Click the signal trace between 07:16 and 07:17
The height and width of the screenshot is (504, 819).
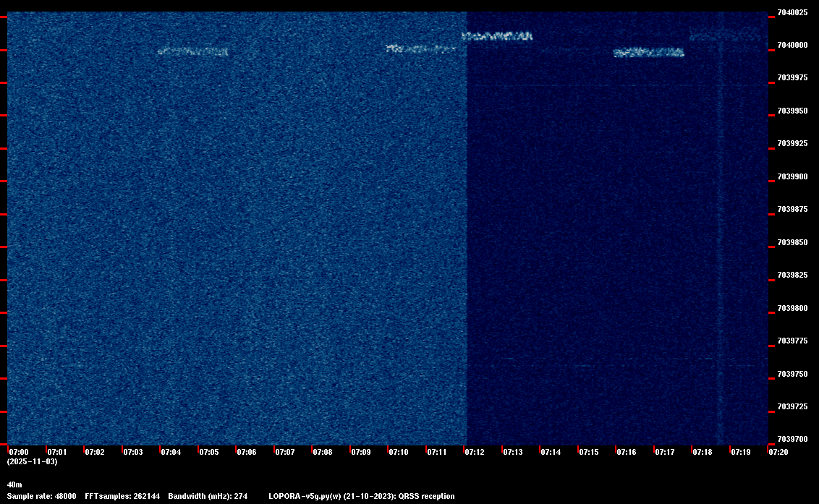click(x=649, y=52)
